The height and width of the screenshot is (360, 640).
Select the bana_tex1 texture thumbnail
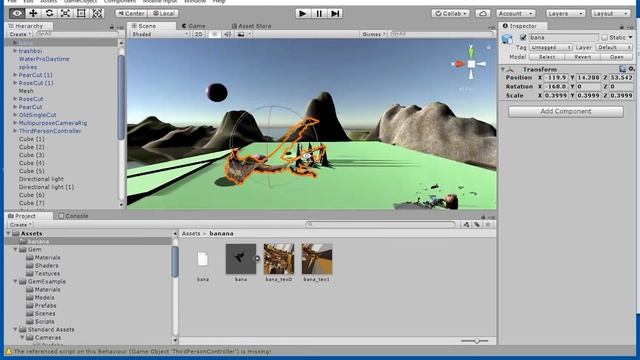tap(317, 259)
